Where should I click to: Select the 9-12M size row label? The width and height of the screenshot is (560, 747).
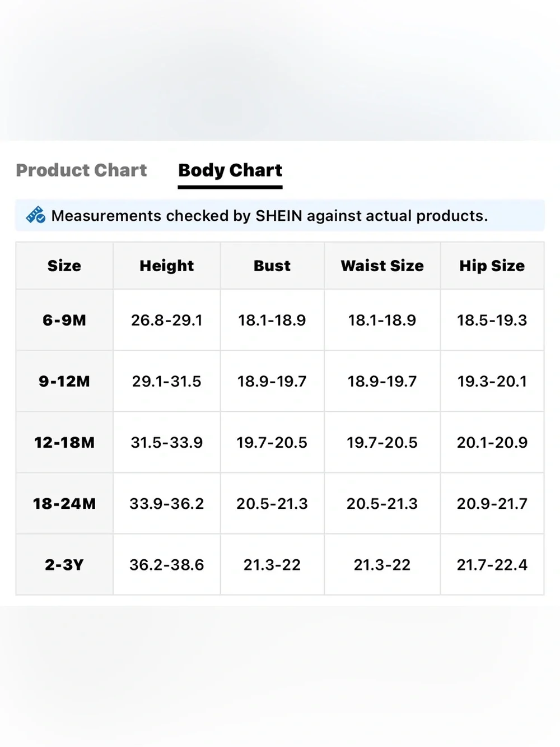(64, 381)
